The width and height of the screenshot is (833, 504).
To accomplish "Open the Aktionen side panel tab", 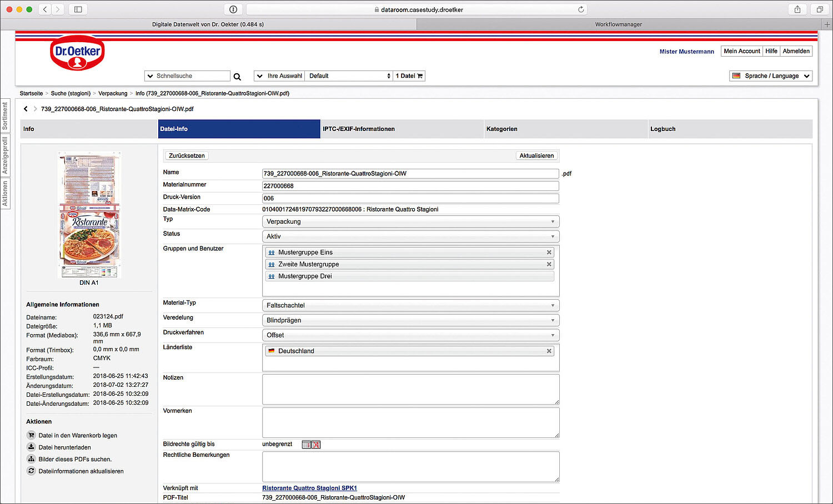I will pyautogui.click(x=5, y=194).
